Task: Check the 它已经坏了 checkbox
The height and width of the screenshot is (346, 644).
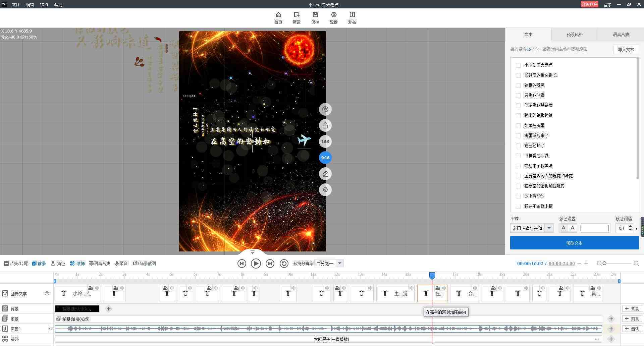Action: 518,146
